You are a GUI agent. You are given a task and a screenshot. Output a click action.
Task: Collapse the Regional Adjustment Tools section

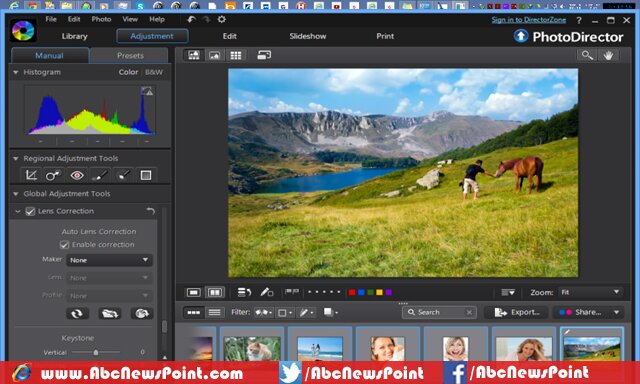point(16,158)
